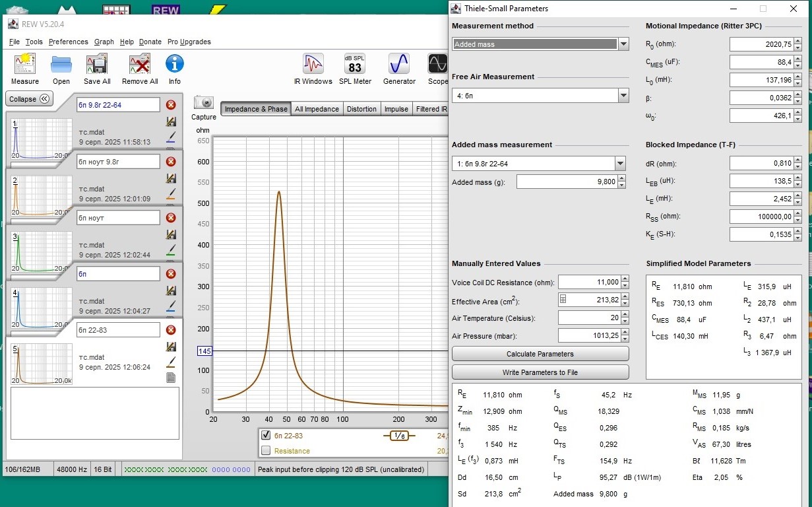Screen dimensions: 812x507
Task: Click the Voice Coil DC Resistance field
Action: click(x=589, y=283)
